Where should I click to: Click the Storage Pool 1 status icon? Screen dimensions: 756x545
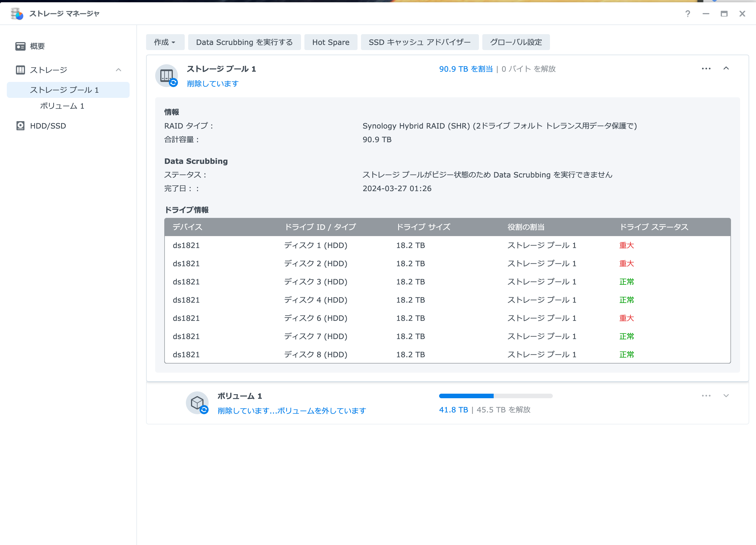[x=167, y=76]
